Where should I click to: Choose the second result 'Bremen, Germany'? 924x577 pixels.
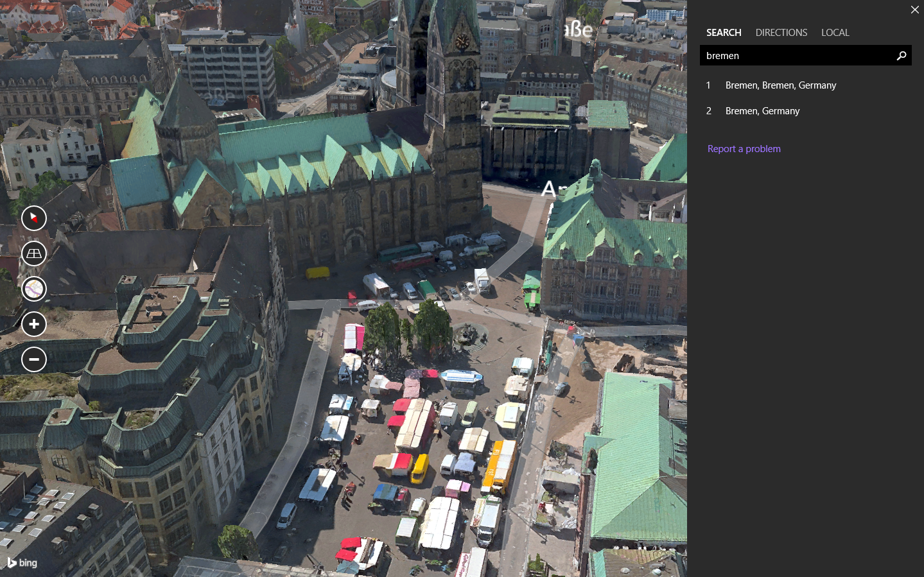point(762,111)
